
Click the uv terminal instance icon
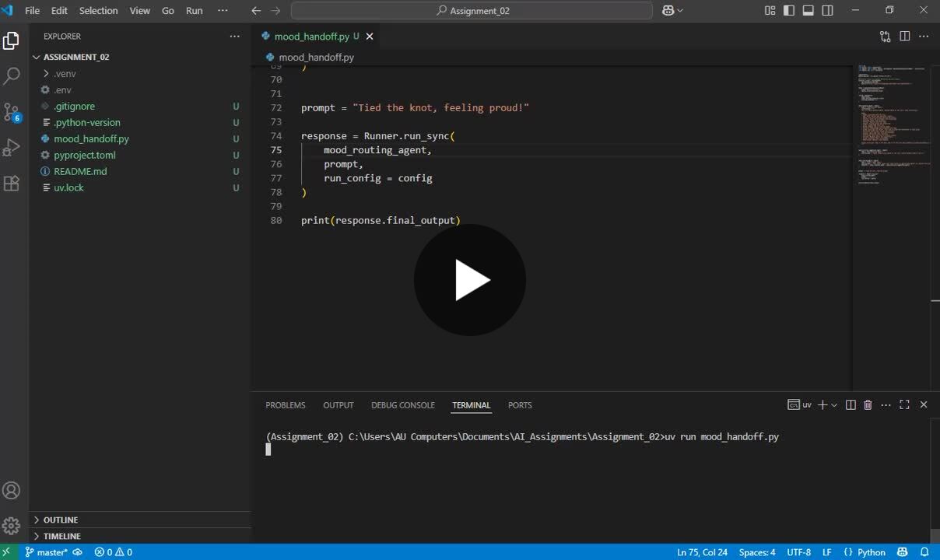coord(799,405)
